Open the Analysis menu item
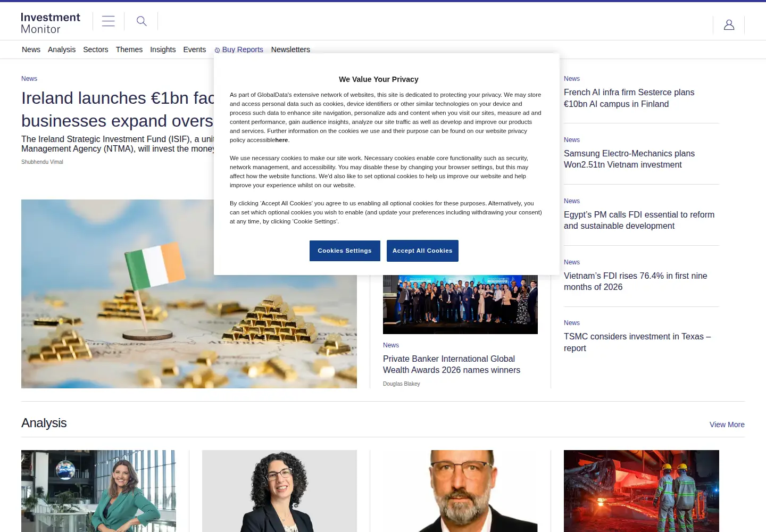Image resolution: width=766 pixels, height=532 pixels. 62,49
